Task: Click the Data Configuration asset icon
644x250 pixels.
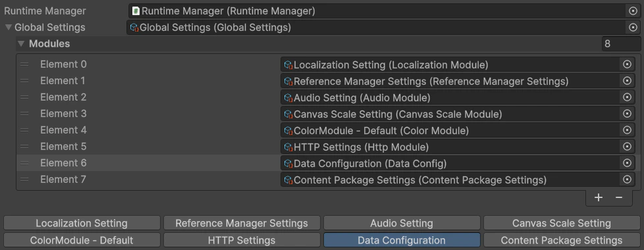Action: (x=288, y=163)
